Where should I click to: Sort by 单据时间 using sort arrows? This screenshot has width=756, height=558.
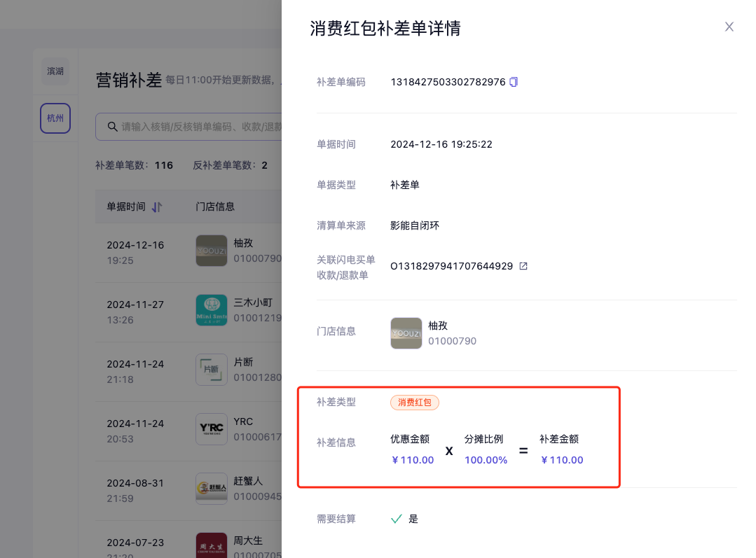[157, 207]
